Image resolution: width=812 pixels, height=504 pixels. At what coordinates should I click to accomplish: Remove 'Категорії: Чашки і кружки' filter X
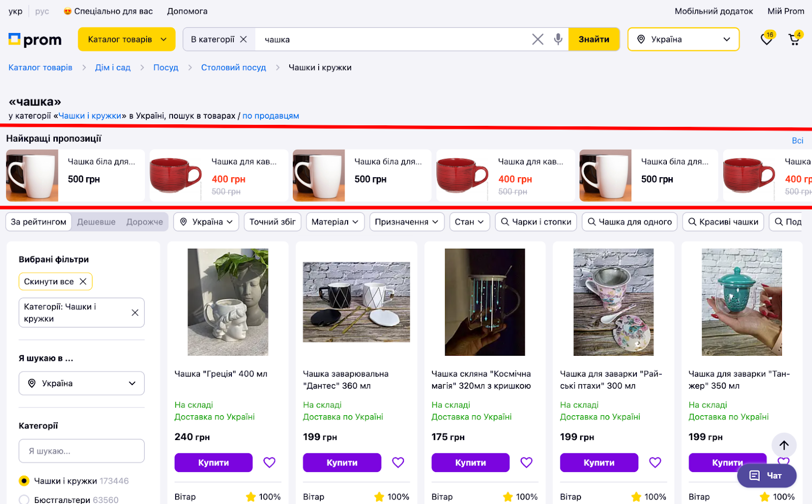pyautogui.click(x=135, y=313)
